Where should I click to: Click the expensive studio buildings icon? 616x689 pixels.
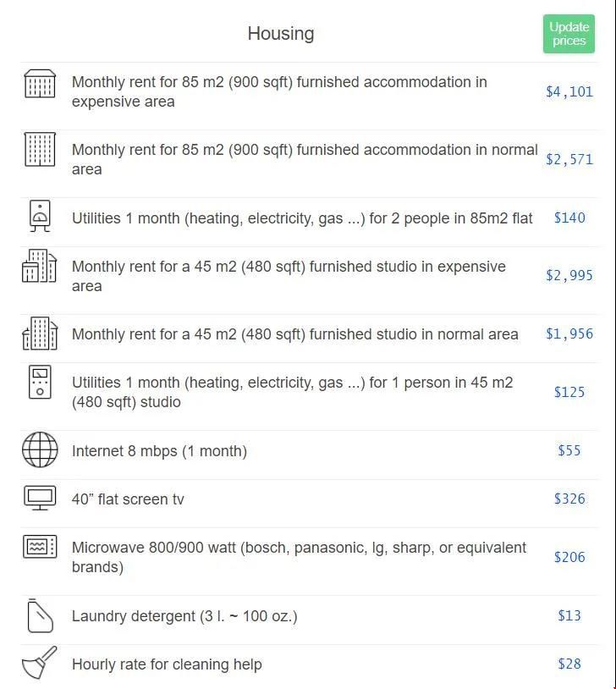tap(40, 266)
